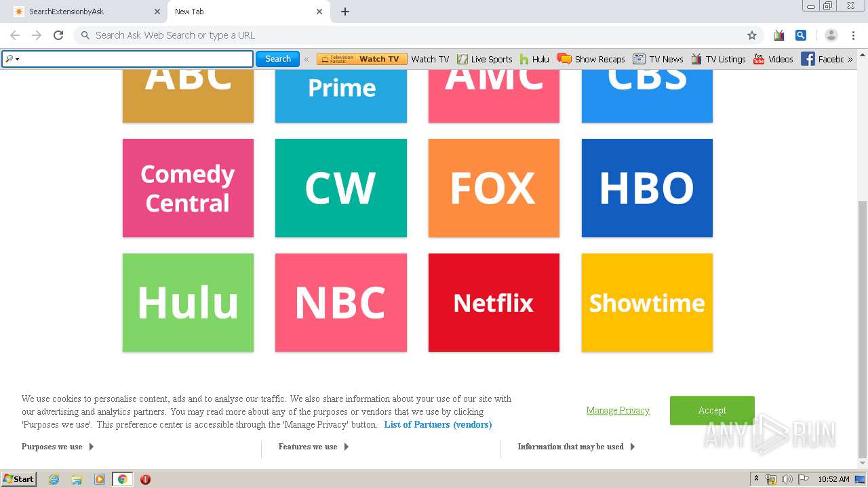This screenshot has height=488, width=868.
Task: Open the Chrome profile avatar
Action: click(x=831, y=35)
